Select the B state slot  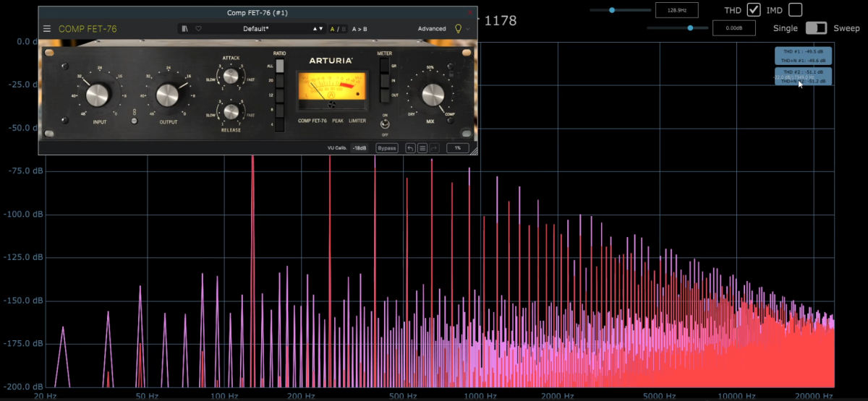point(343,29)
